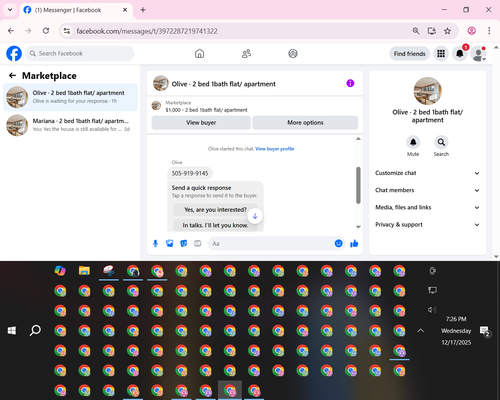Open the Friends icon in the top navigation
500x400 pixels.
pyautogui.click(x=246, y=53)
